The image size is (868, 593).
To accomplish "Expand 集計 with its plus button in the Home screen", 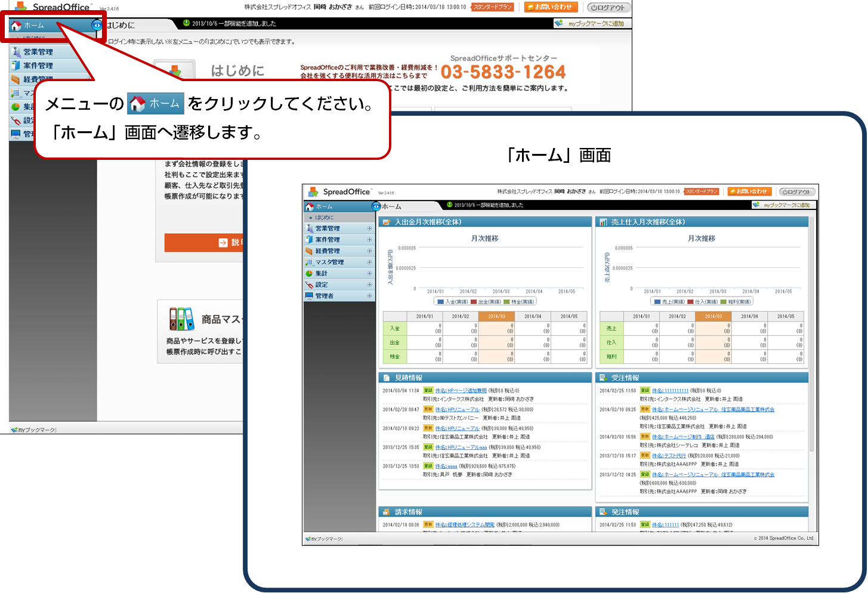I will pos(369,274).
